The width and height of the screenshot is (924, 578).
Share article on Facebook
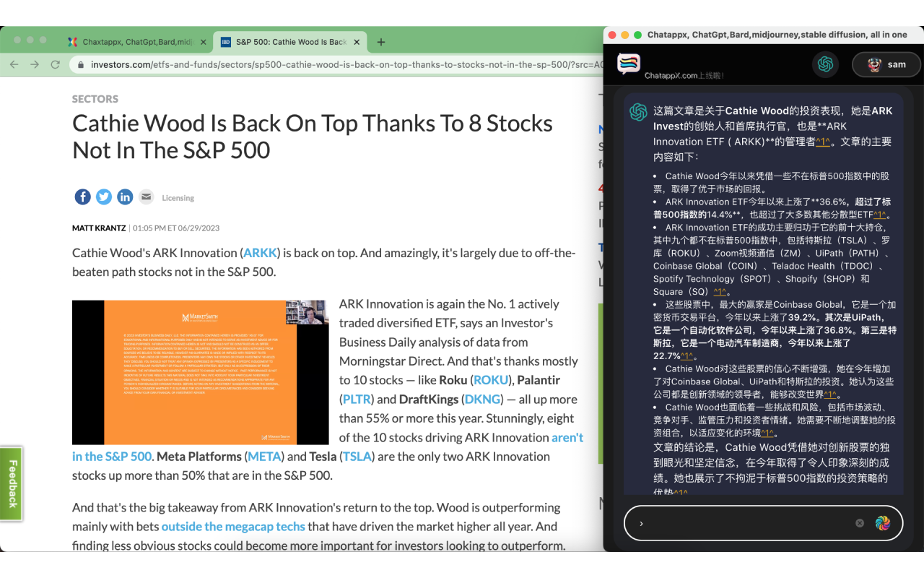pyautogui.click(x=82, y=197)
